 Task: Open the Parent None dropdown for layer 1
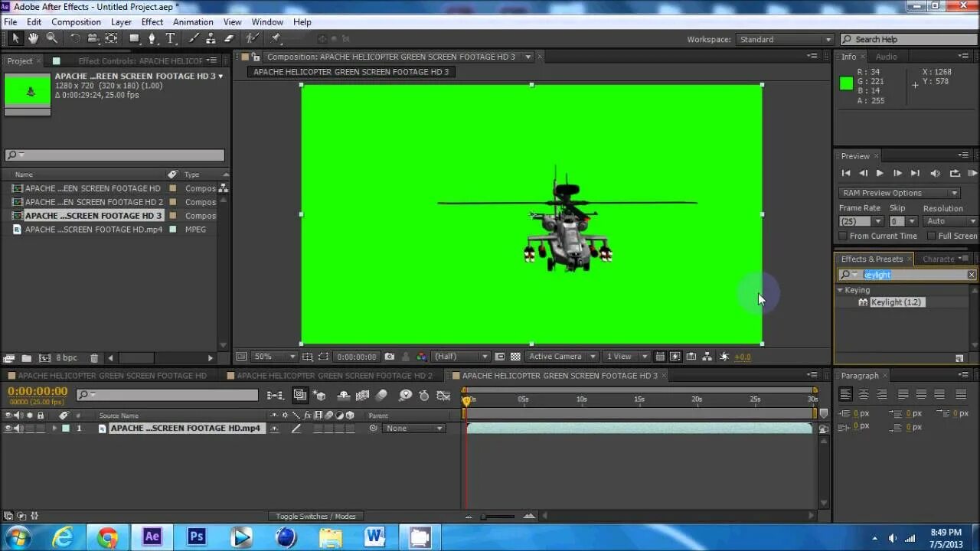tap(413, 429)
